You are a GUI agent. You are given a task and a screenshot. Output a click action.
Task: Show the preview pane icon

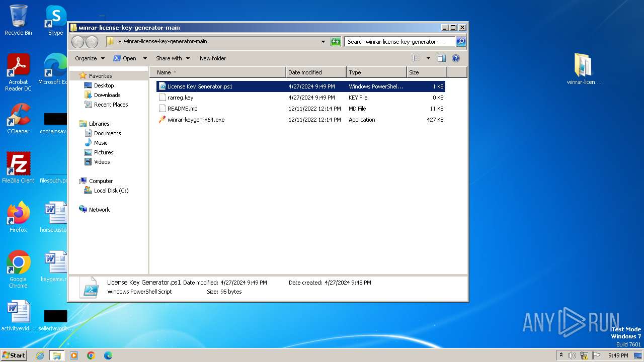(441, 58)
